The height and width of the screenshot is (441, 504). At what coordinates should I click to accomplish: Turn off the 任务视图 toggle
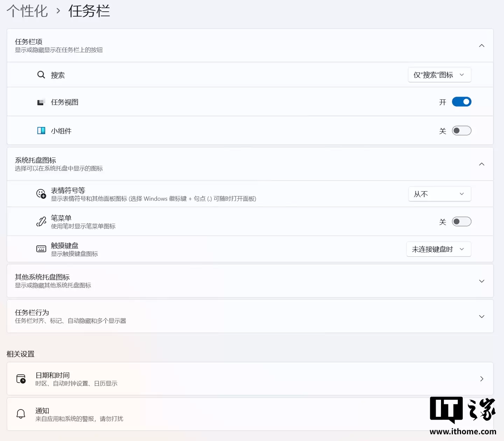click(462, 102)
